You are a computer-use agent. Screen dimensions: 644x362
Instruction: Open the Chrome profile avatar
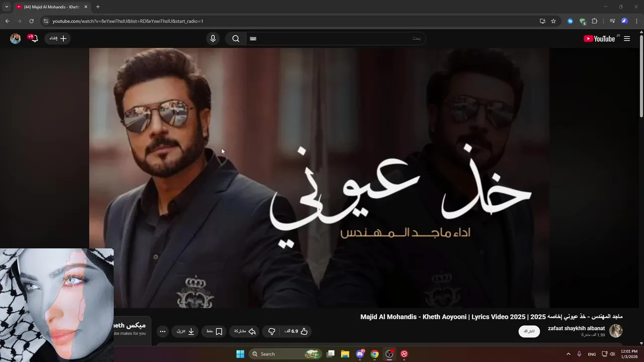[624, 21]
